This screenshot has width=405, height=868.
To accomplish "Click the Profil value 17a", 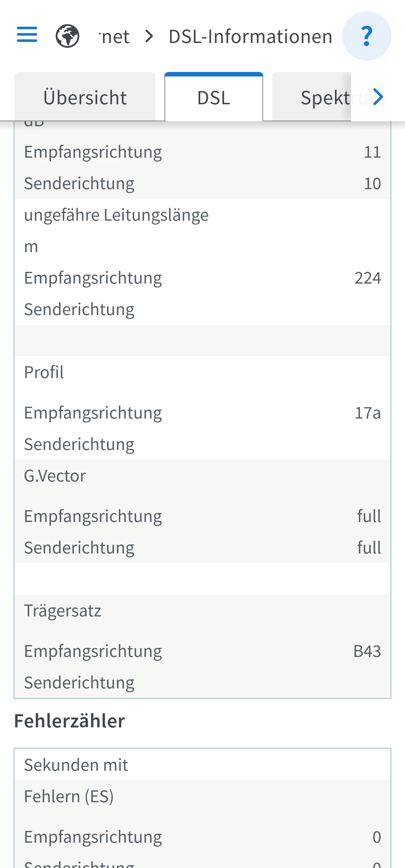I will [x=368, y=413].
